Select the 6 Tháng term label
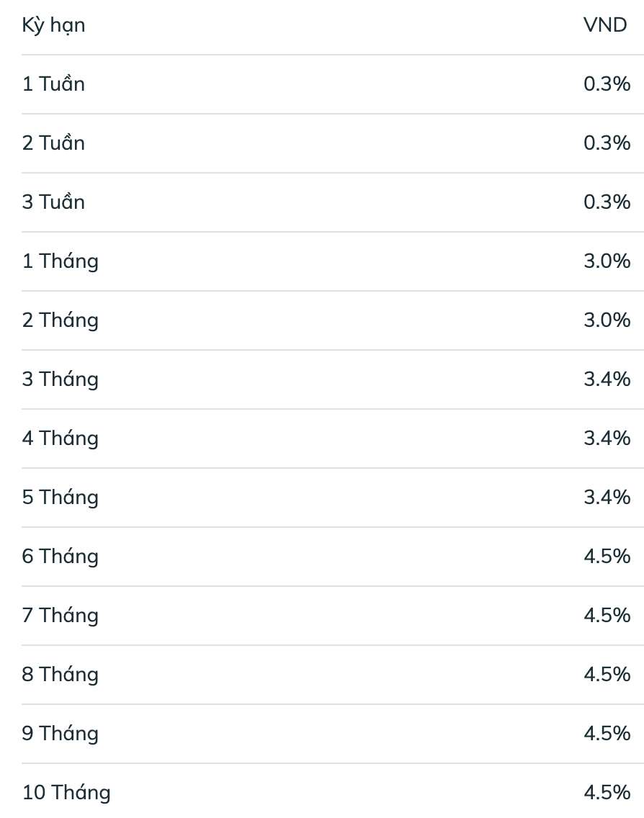 click(x=61, y=557)
